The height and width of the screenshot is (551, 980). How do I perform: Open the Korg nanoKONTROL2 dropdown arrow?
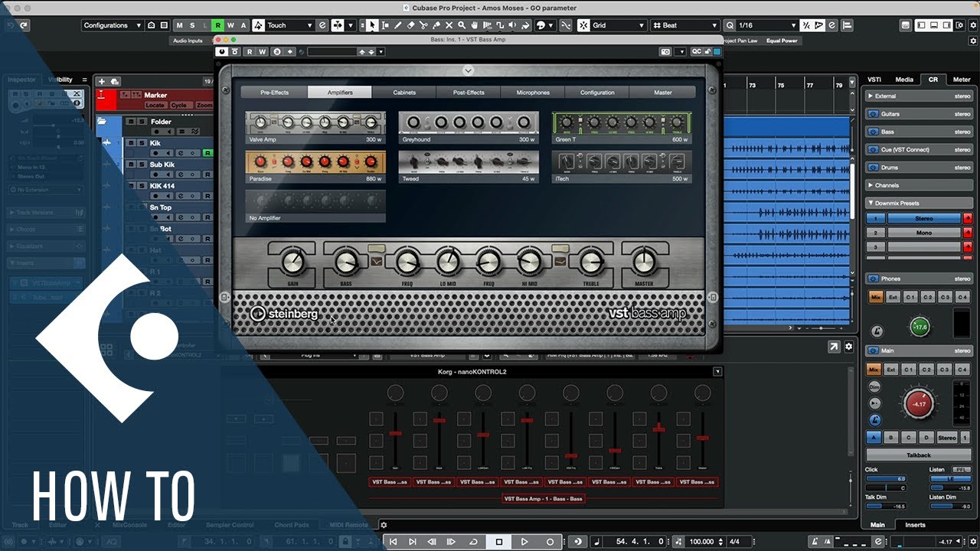coord(717,372)
